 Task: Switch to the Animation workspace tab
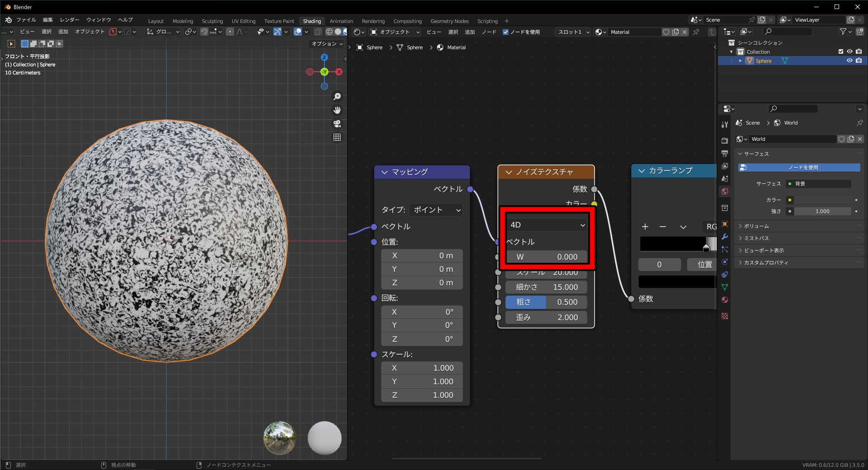[341, 21]
